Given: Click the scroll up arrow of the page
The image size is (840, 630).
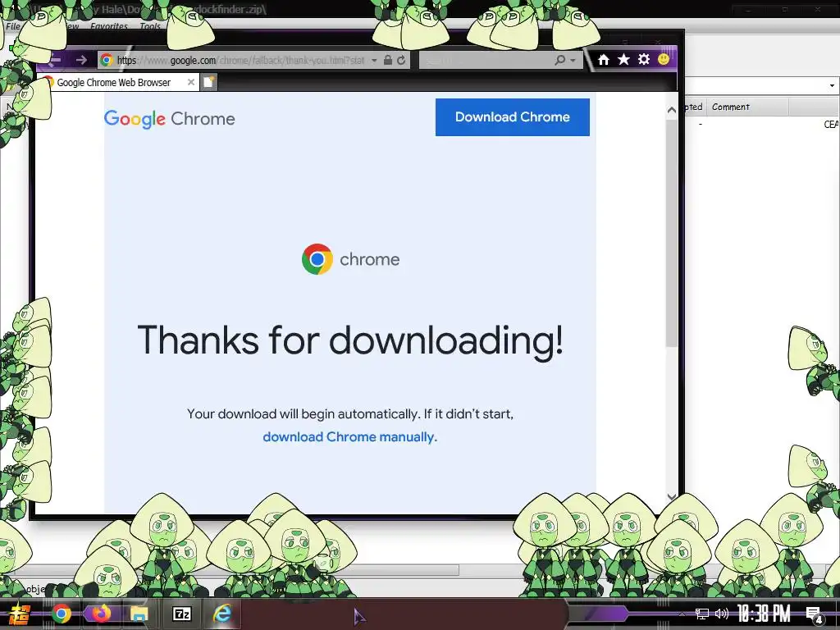Looking at the screenshot, I should (671, 110).
